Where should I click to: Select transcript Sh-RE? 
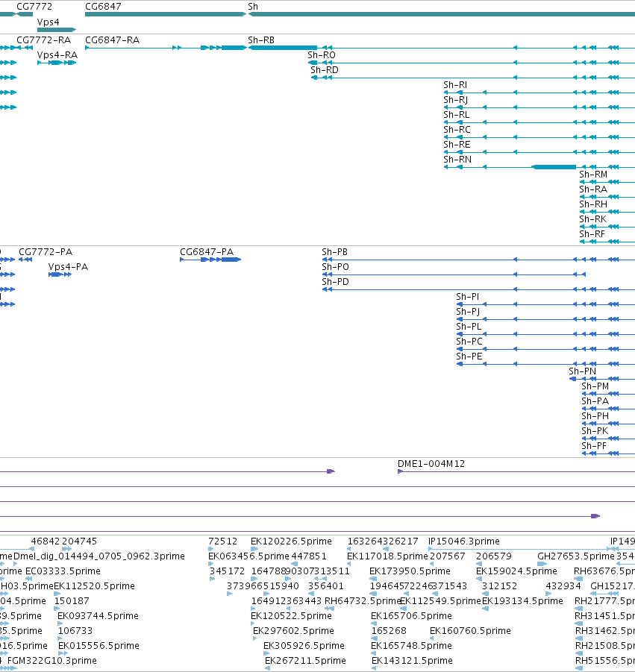[457, 145]
